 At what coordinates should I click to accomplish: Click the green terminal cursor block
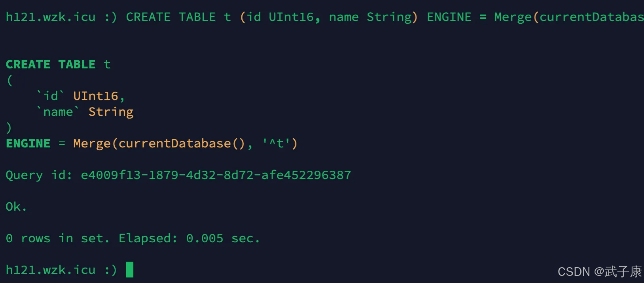click(129, 270)
